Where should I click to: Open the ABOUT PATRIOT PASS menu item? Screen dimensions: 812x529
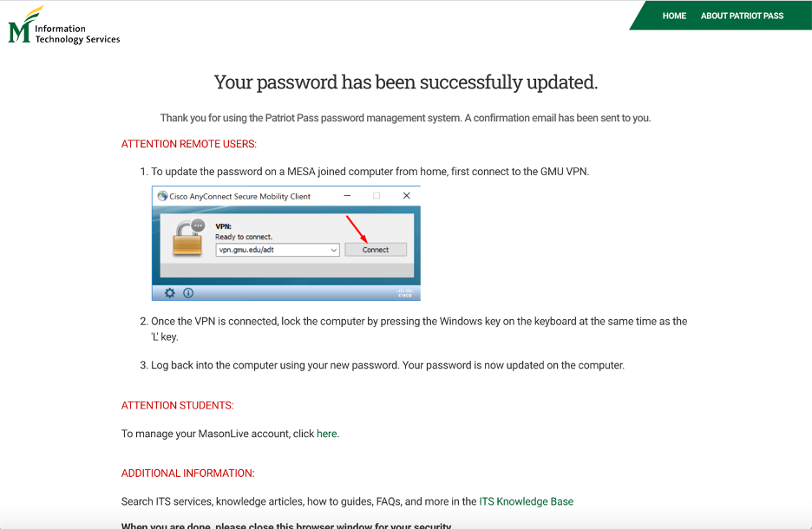tap(742, 16)
